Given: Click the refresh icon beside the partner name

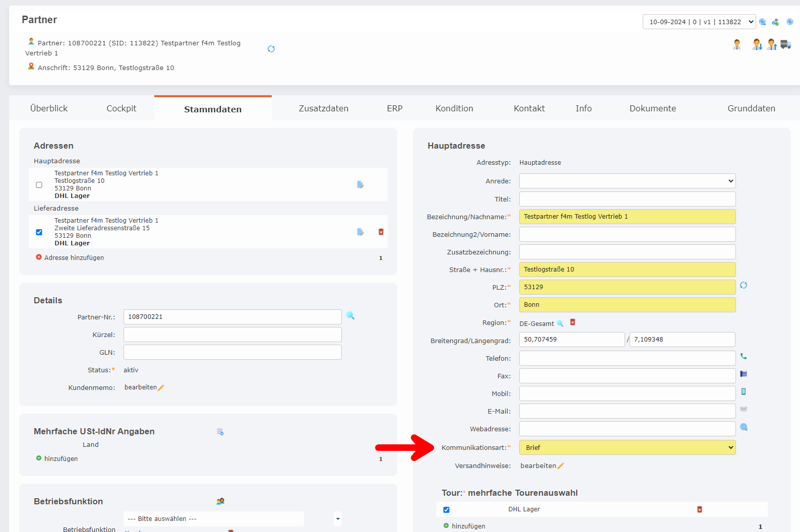Looking at the screenshot, I should tap(271, 49).
